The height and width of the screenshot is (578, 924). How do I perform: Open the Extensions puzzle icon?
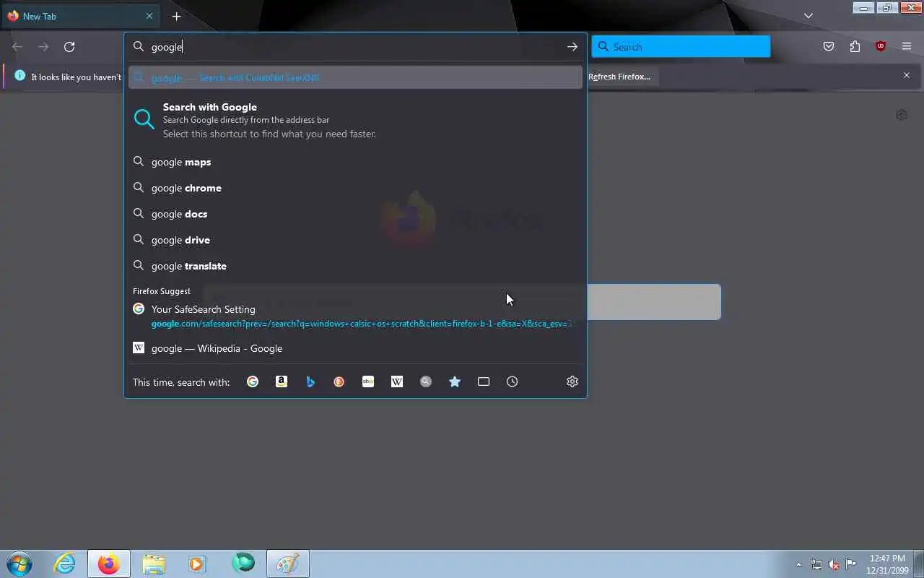pos(855,47)
